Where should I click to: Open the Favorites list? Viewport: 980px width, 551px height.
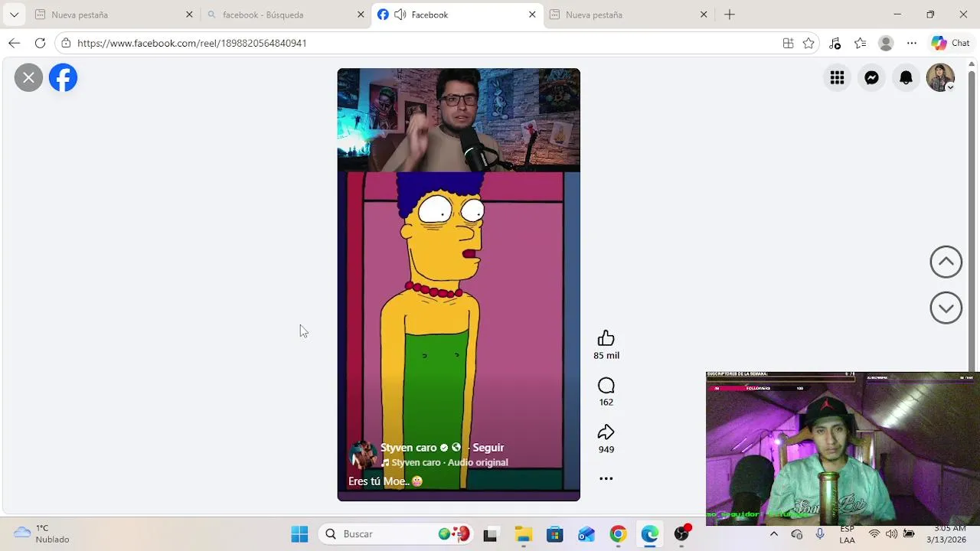pos(861,43)
